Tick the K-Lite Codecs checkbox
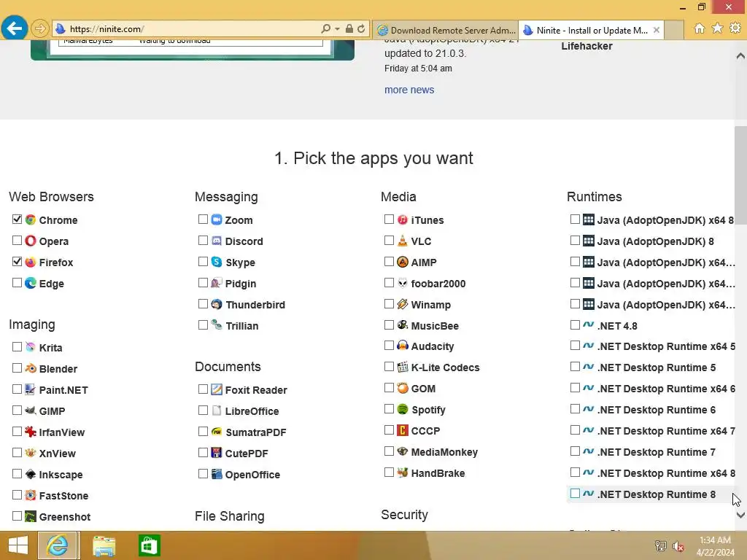This screenshot has height=560, width=747. [x=390, y=367]
